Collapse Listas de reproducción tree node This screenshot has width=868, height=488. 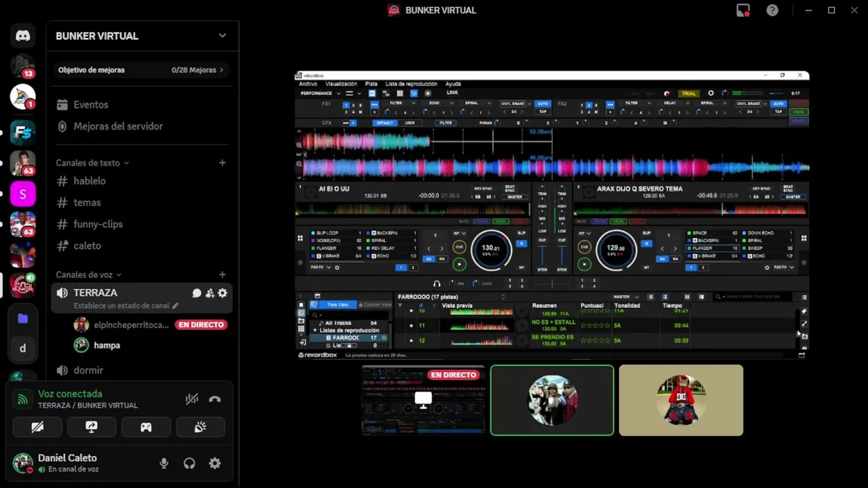[315, 330]
